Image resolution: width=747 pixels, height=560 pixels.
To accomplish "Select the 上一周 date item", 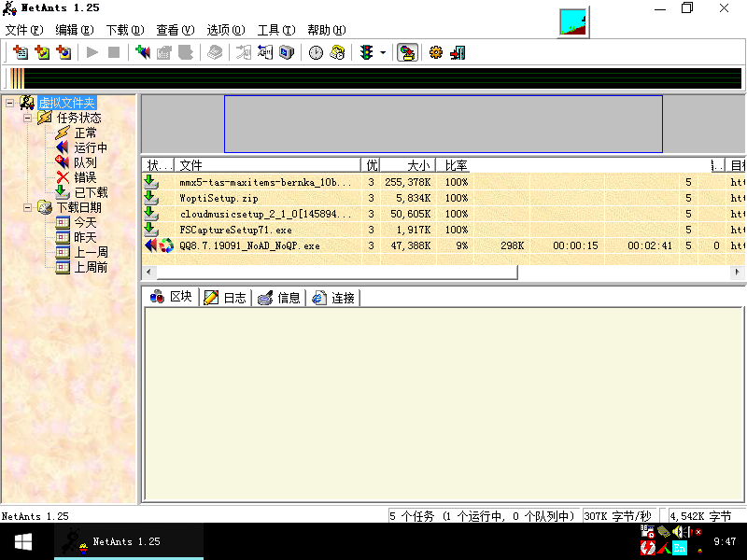I will click(91, 252).
